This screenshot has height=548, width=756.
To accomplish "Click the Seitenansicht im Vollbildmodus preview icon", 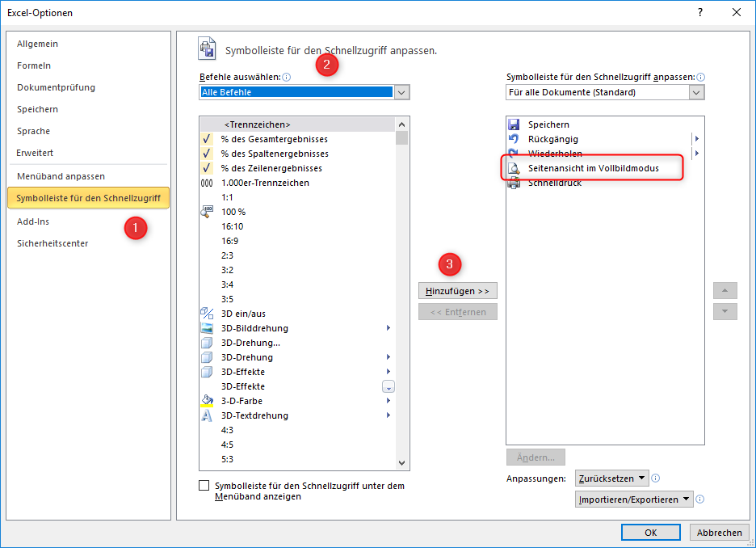I will pyautogui.click(x=514, y=168).
